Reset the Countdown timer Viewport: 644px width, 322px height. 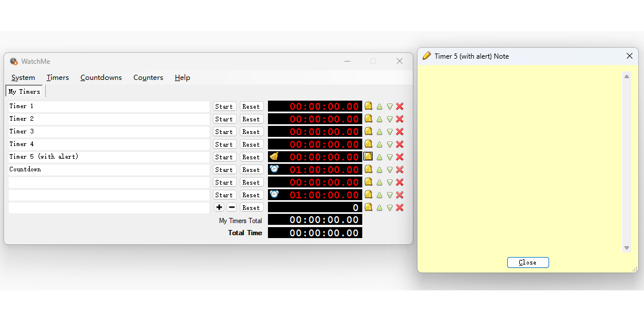(x=251, y=170)
